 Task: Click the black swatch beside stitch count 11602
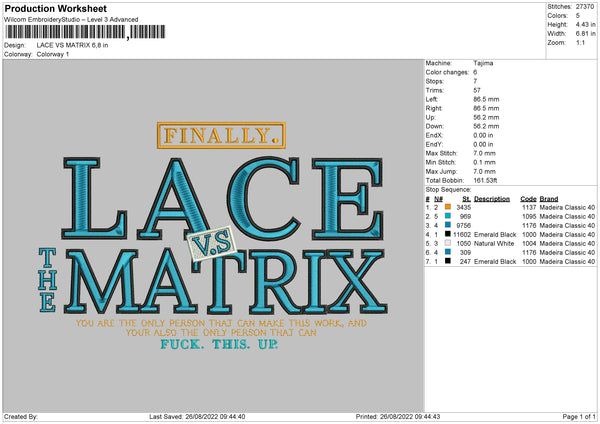click(448, 234)
